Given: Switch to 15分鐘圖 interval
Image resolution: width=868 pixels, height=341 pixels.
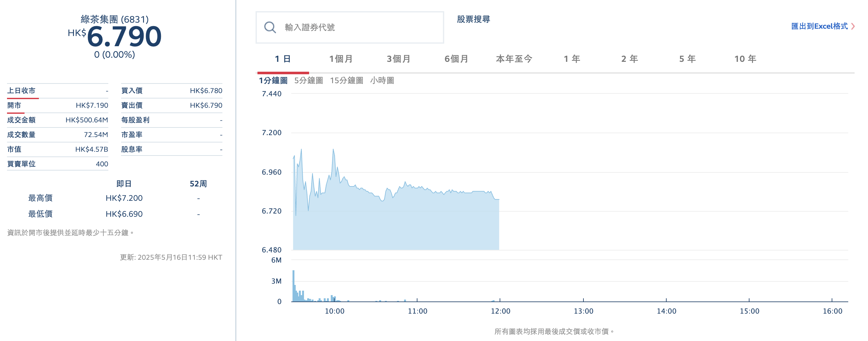Looking at the screenshot, I should (347, 80).
